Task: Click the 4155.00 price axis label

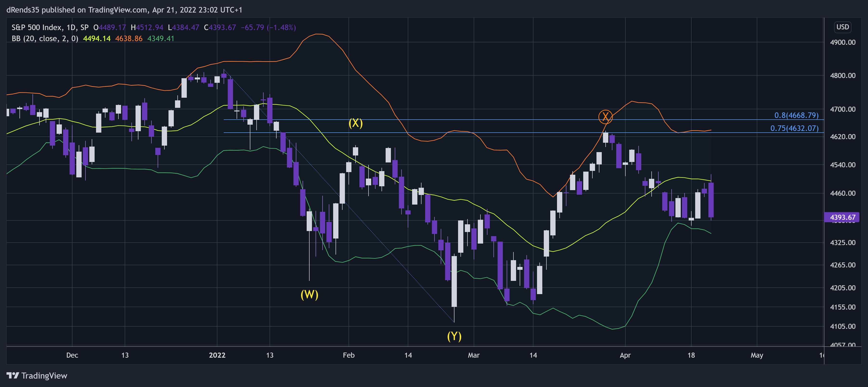Action: point(842,307)
